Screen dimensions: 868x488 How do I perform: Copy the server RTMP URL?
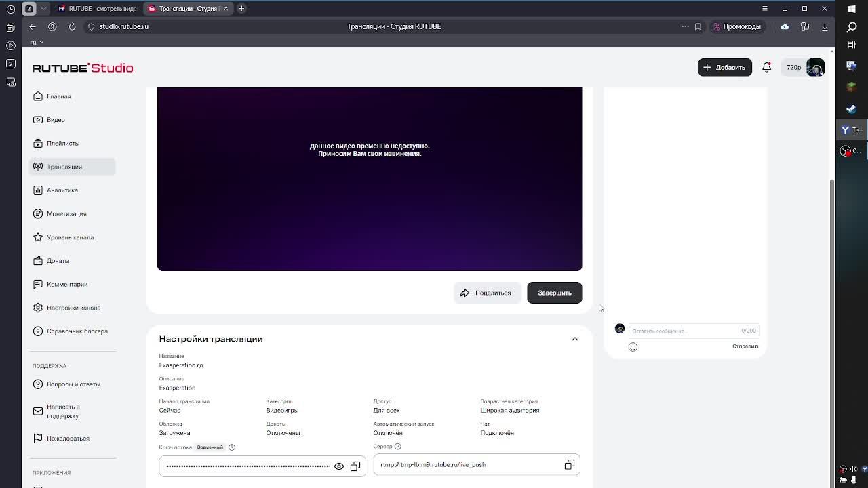pos(570,465)
